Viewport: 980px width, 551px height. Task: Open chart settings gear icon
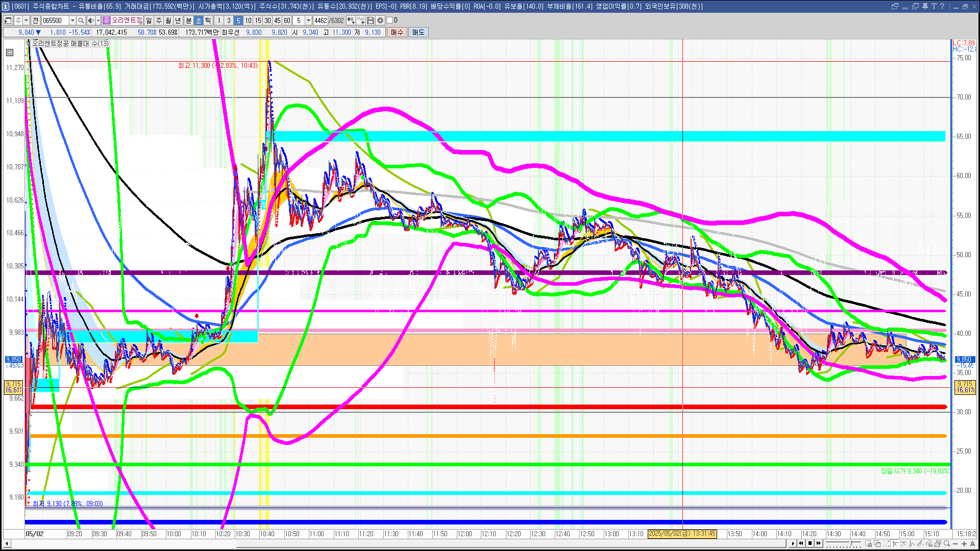(380, 20)
